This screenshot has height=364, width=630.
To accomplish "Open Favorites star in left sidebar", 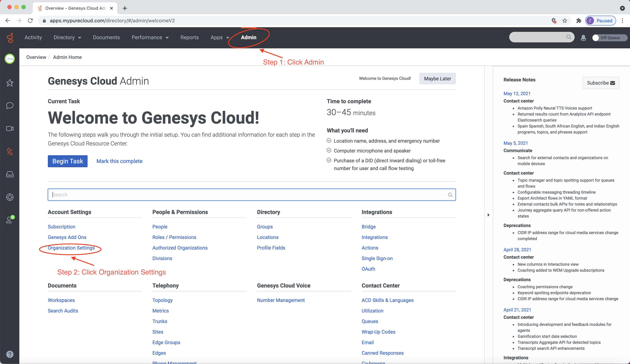I will pos(10,83).
